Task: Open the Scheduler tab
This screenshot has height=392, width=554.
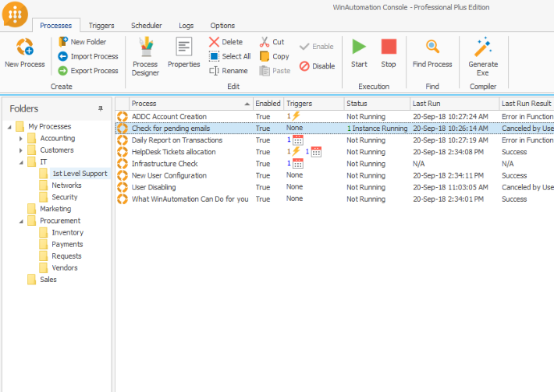Action: tap(146, 26)
